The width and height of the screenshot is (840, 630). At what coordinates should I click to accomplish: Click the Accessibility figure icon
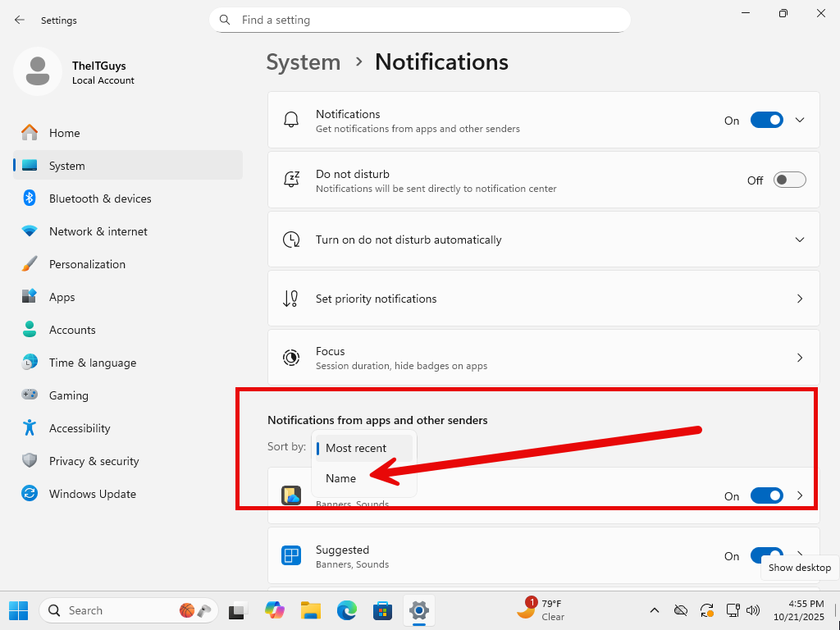pyautogui.click(x=30, y=428)
